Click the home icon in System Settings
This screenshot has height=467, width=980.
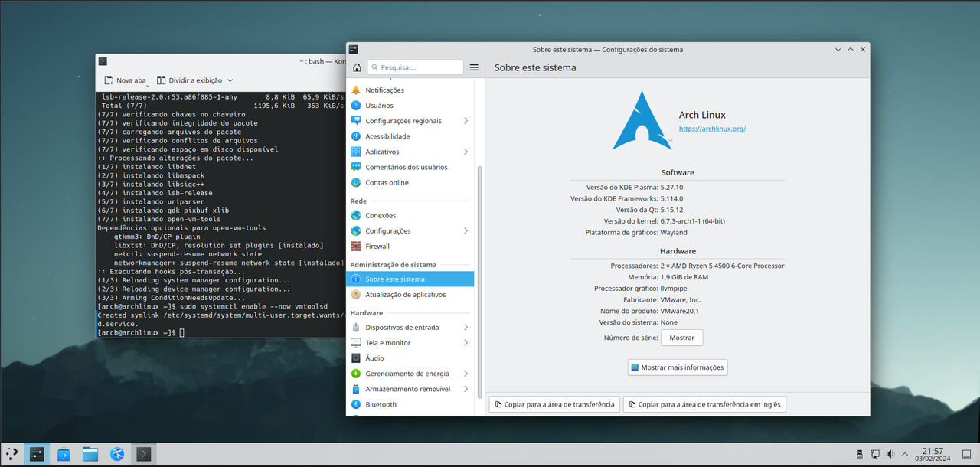click(x=357, y=67)
